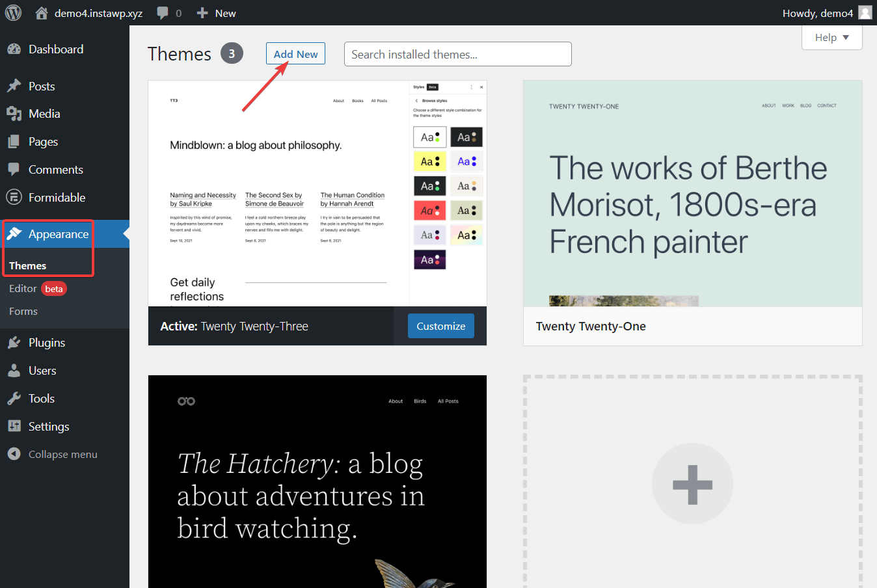Click the Collapse menu label
The height and width of the screenshot is (588, 877).
[63, 455]
